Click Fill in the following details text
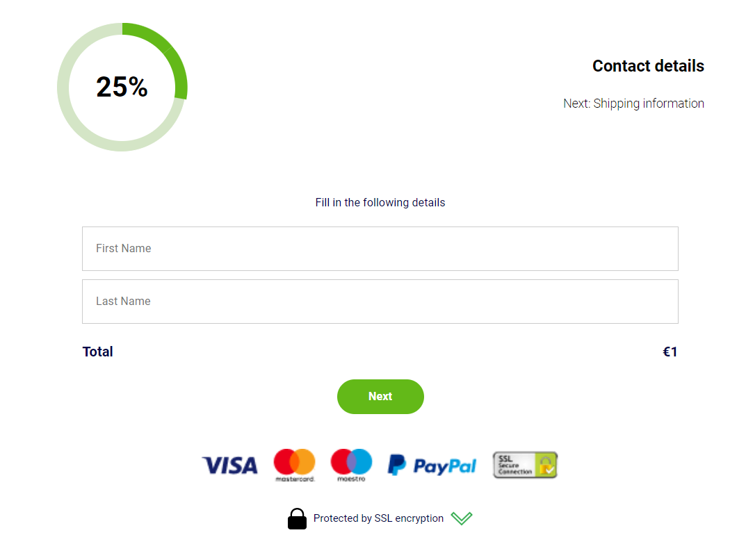 pos(380,202)
